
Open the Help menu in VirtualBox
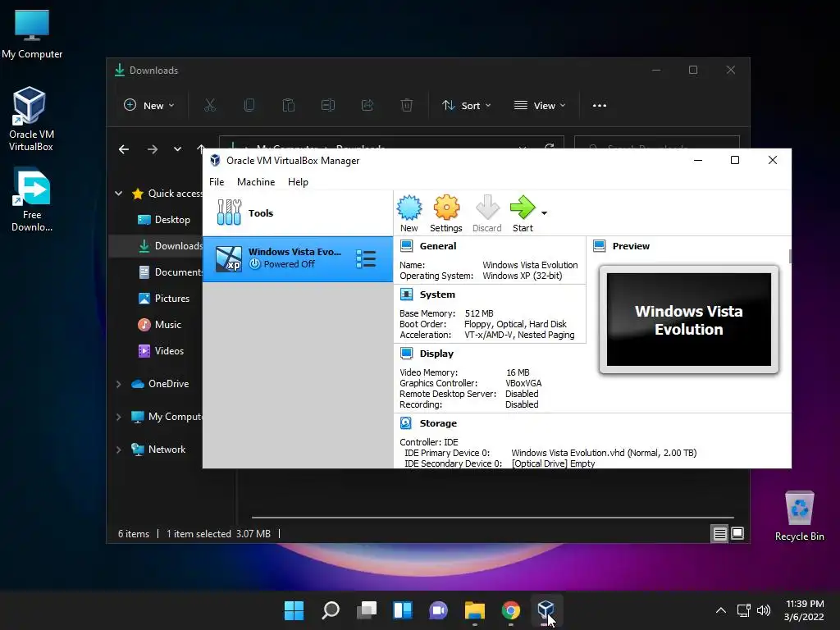pyautogui.click(x=298, y=181)
